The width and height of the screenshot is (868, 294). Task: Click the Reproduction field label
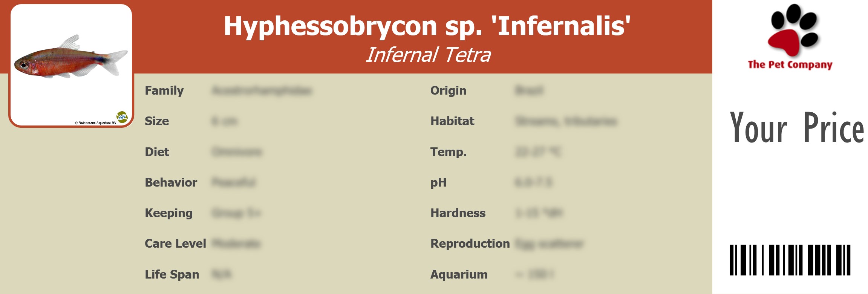[x=470, y=243]
